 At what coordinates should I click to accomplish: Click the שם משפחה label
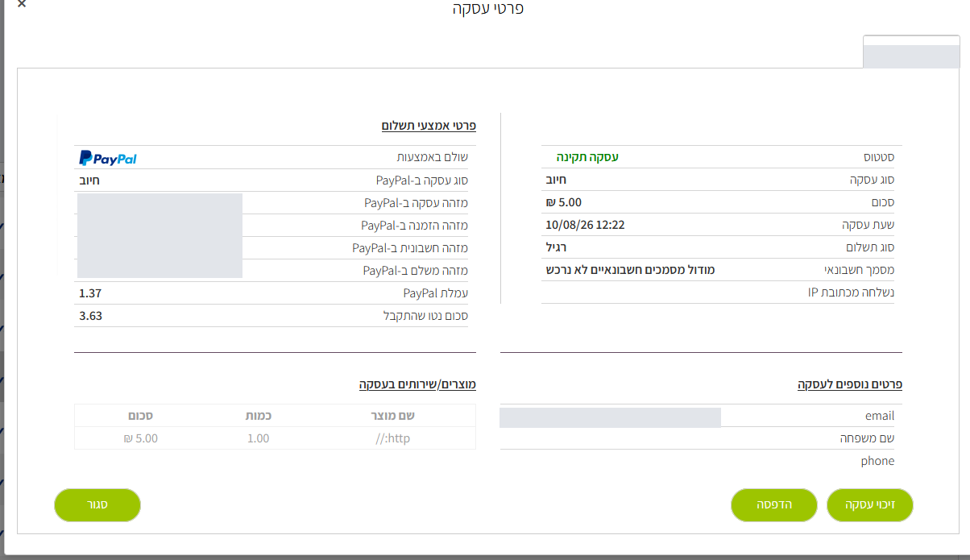[867, 438]
